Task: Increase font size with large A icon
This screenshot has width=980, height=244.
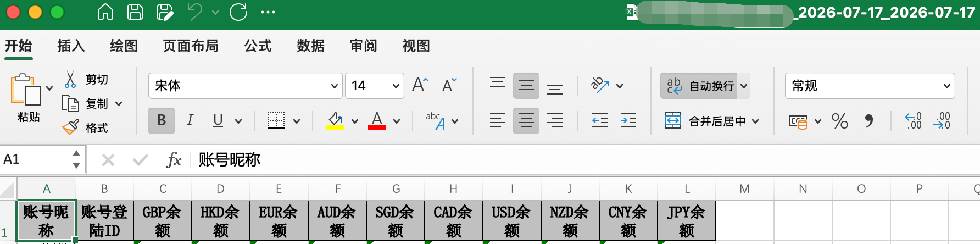Action: pyautogui.click(x=420, y=85)
